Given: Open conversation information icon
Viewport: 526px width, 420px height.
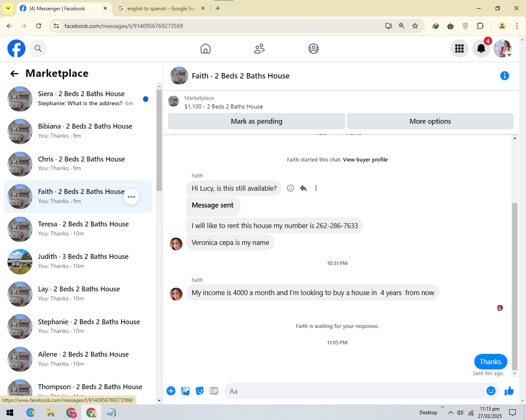Looking at the screenshot, I should coord(505,76).
